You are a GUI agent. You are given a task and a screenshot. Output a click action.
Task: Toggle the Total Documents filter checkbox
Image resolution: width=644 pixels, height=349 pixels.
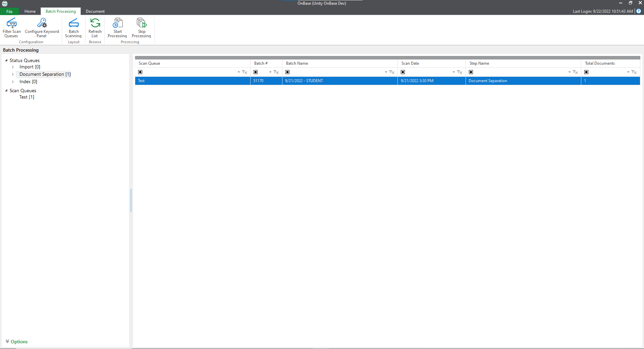(x=586, y=72)
